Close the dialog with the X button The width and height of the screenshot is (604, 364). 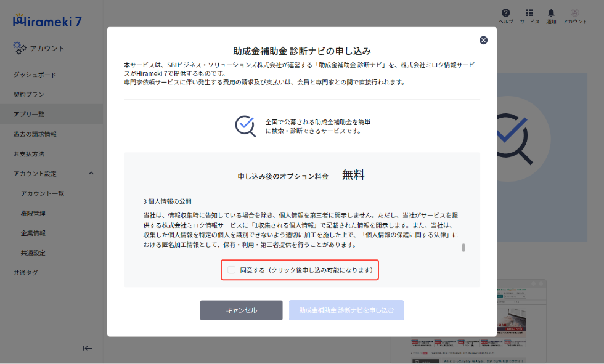tap(483, 40)
